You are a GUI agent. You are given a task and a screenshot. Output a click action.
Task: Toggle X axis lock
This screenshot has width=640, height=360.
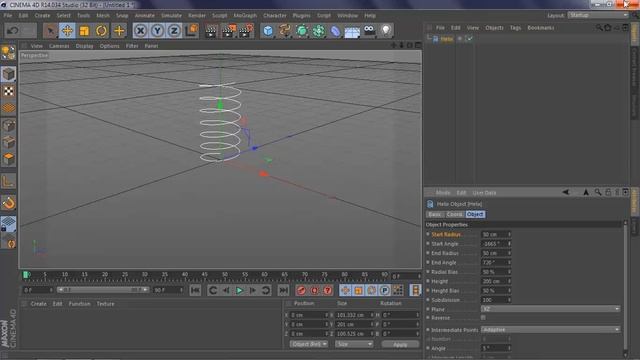pos(140,31)
